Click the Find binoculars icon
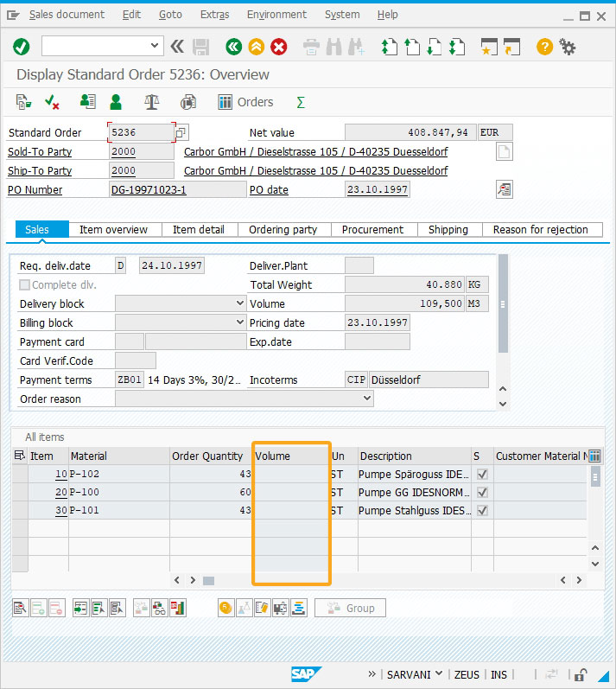 point(333,47)
